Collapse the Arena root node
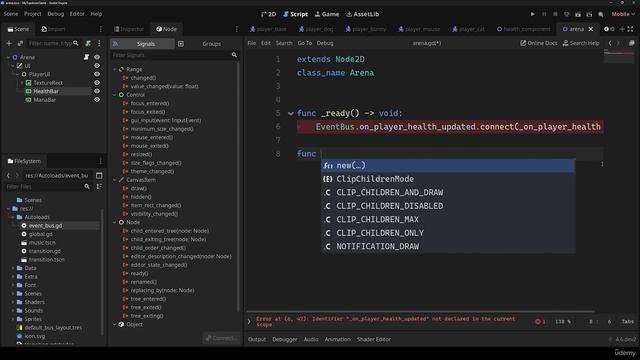This screenshot has height=360, width=640. [x=8, y=57]
